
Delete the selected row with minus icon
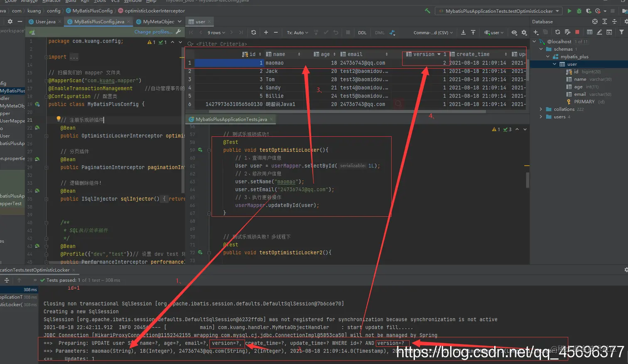276,32
